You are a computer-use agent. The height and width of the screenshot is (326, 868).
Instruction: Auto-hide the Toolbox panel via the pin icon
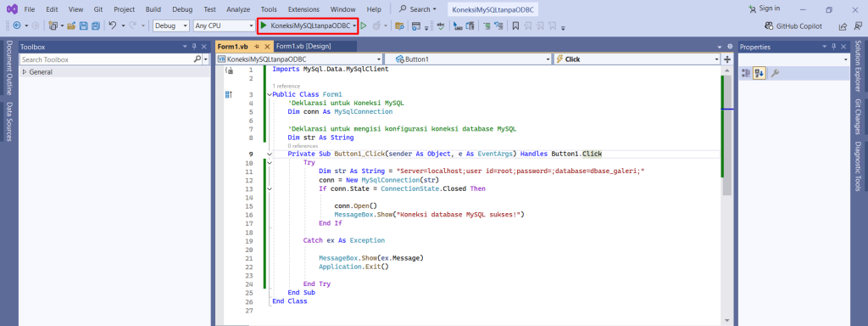point(194,47)
